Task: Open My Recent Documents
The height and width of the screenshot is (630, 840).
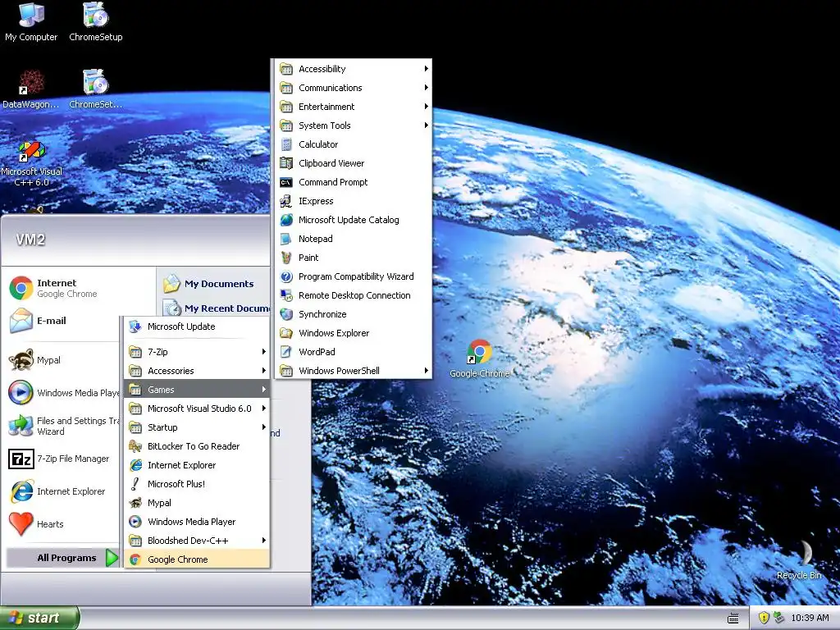Action: point(216,308)
